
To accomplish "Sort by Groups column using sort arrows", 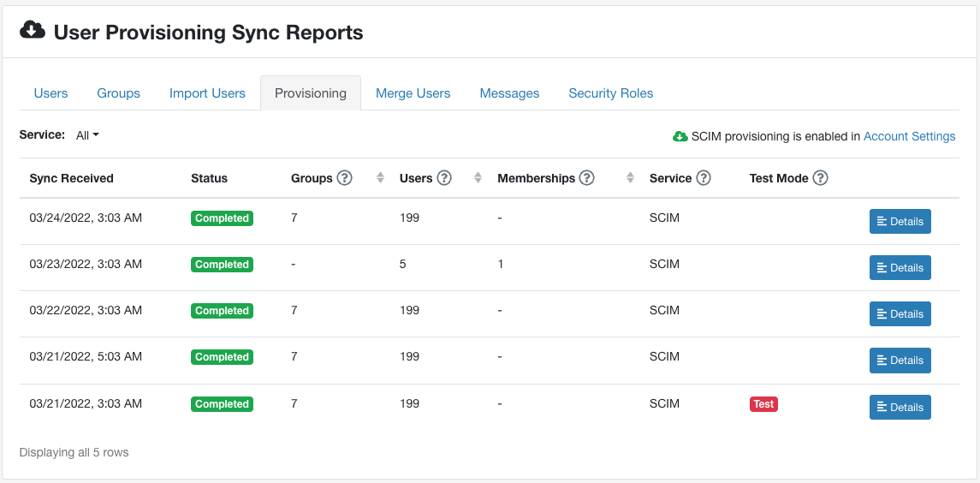I will (380, 178).
